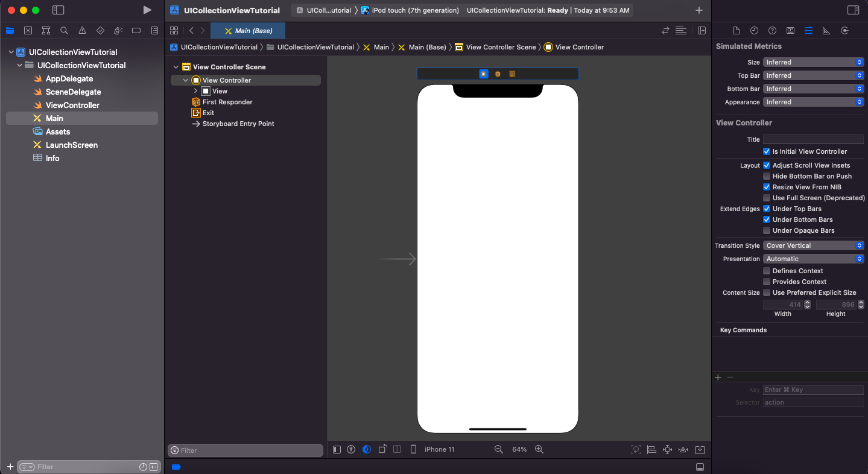Toggle the inspectors panel icon
The width and height of the screenshot is (868, 474).
tap(853, 10)
